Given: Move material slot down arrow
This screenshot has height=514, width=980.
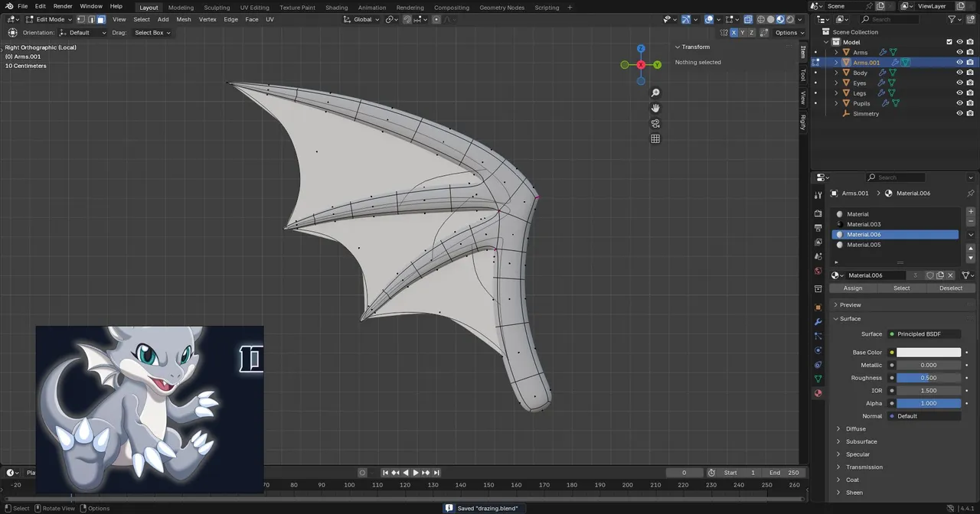Looking at the screenshot, I should 971,258.
